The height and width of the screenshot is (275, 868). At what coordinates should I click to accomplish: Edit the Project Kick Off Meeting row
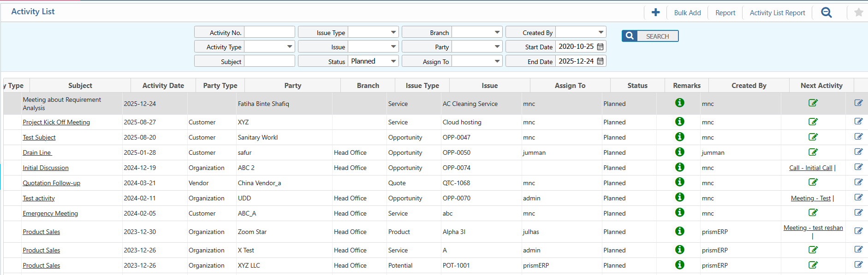pyautogui.click(x=858, y=121)
